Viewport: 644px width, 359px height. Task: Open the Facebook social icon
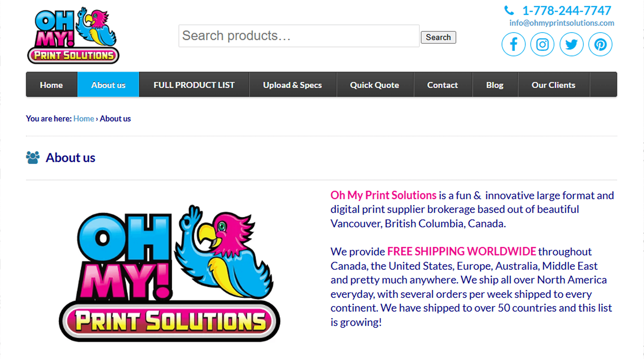pos(513,44)
